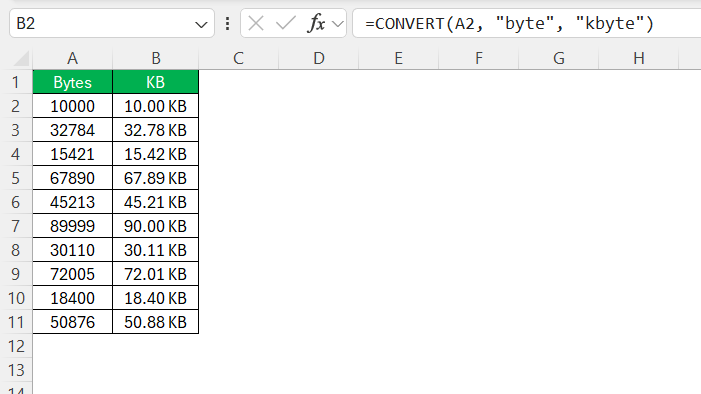This screenshot has height=394, width=701.
Task: Select cell containing 67890
Action: point(72,178)
